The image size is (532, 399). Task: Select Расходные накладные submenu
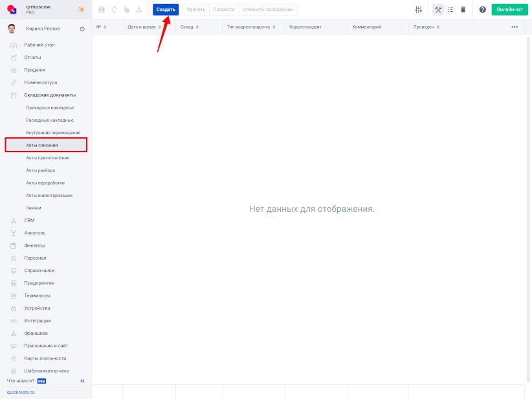pos(50,120)
